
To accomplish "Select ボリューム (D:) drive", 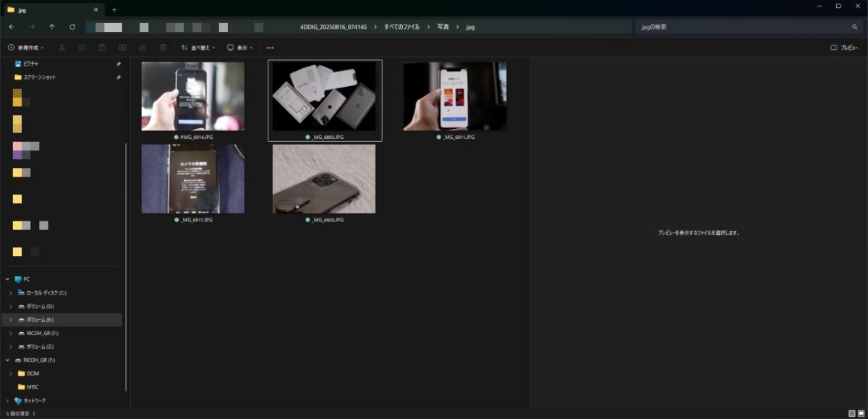I will 41,306.
